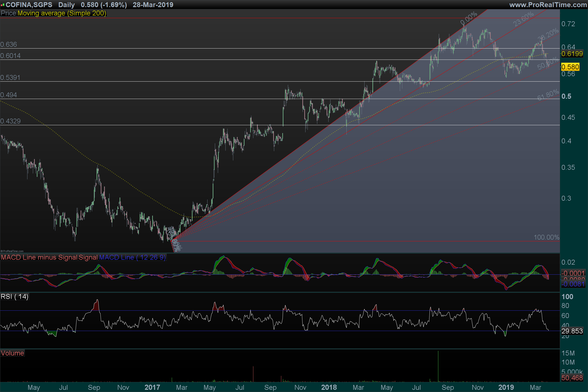Click the red Signal legend label
The width and height of the screenshot is (588, 392).
[x=88, y=257]
